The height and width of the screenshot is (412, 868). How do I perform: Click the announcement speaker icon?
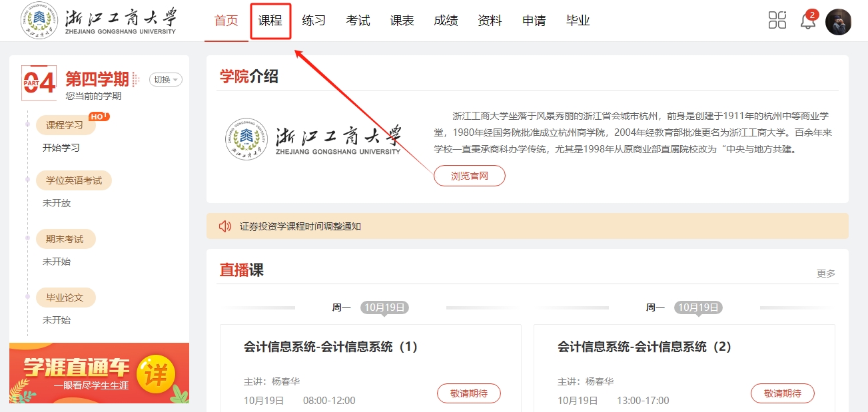[x=225, y=226]
